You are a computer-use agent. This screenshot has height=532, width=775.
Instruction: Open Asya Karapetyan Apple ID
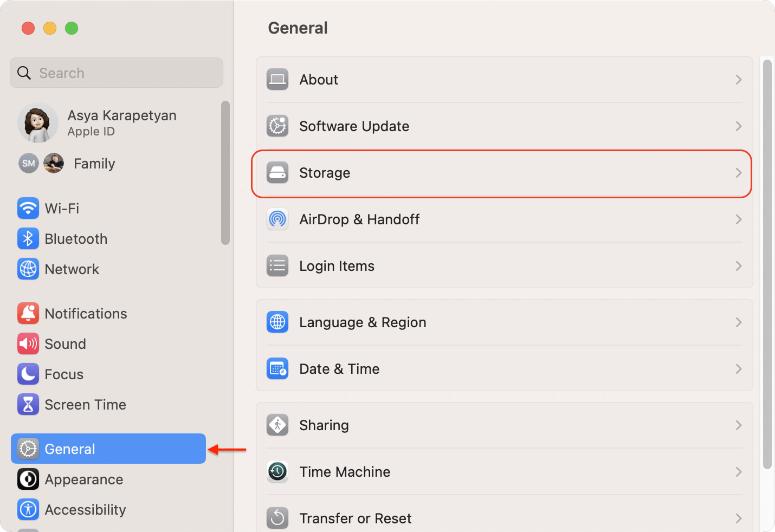pos(121,122)
